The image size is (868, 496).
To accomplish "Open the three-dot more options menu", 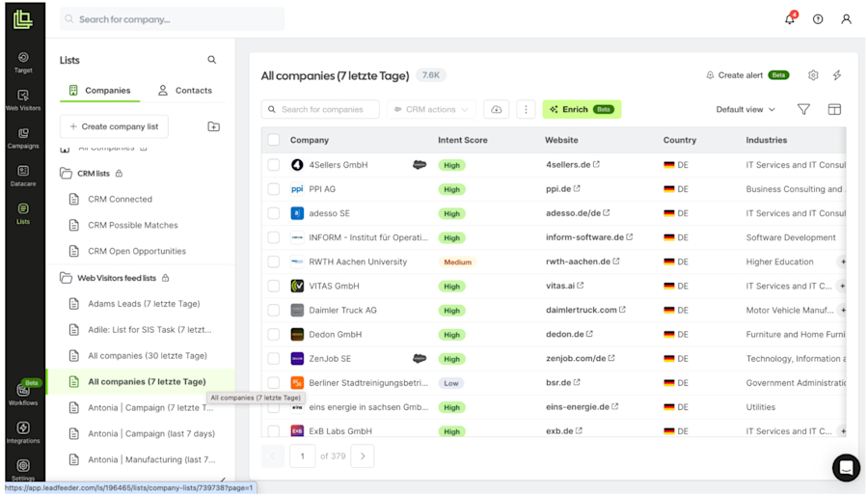I will point(526,110).
